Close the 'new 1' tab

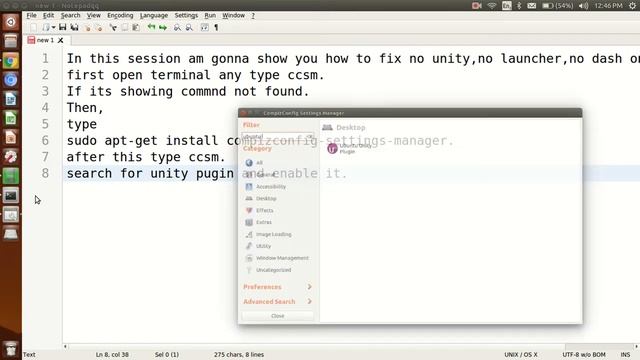click(60, 40)
